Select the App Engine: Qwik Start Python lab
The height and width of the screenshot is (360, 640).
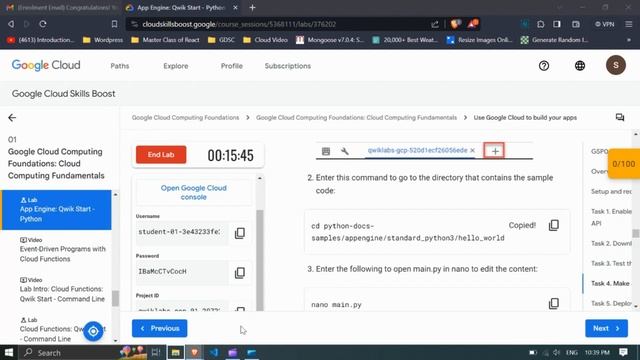(56, 210)
